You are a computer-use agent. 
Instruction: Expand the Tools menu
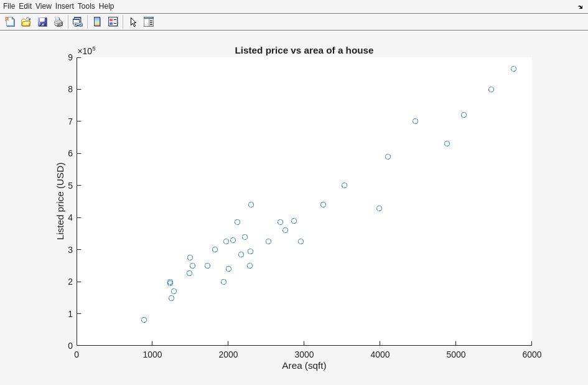86,6
